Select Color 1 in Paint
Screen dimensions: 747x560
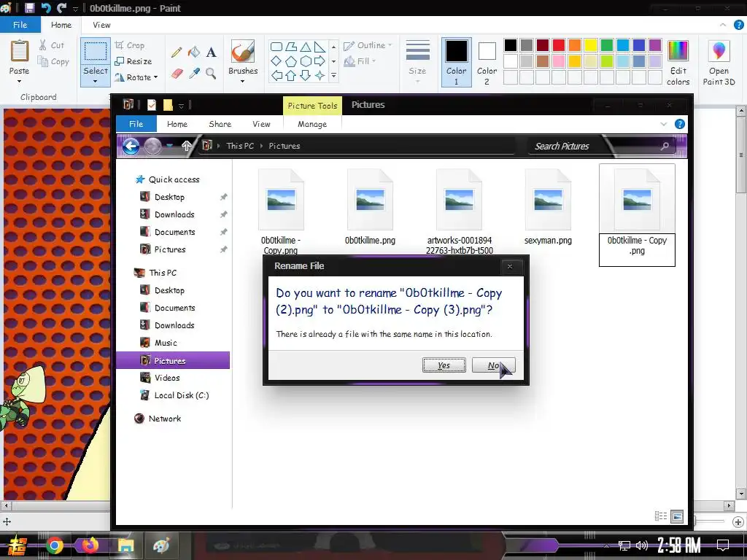(x=457, y=63)
